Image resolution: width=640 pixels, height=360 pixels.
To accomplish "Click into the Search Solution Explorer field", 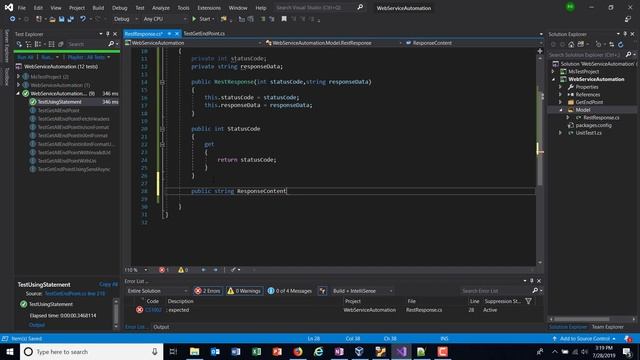I will 586,54.
